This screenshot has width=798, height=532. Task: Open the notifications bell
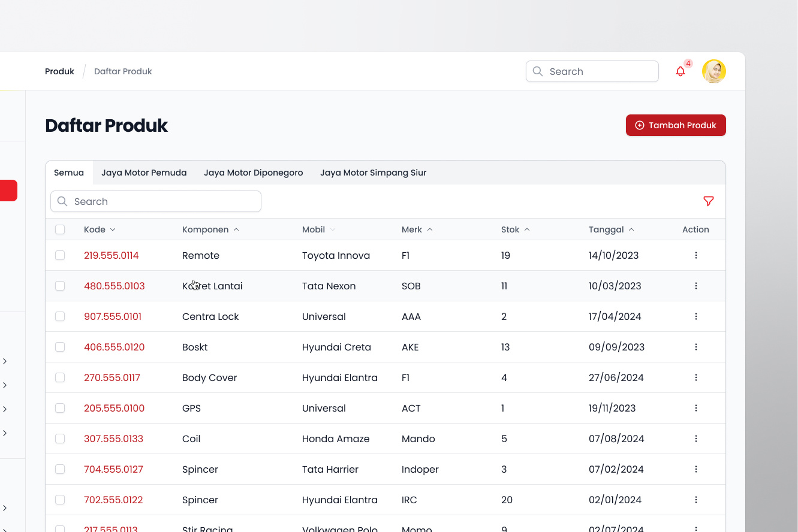point(680,71)
